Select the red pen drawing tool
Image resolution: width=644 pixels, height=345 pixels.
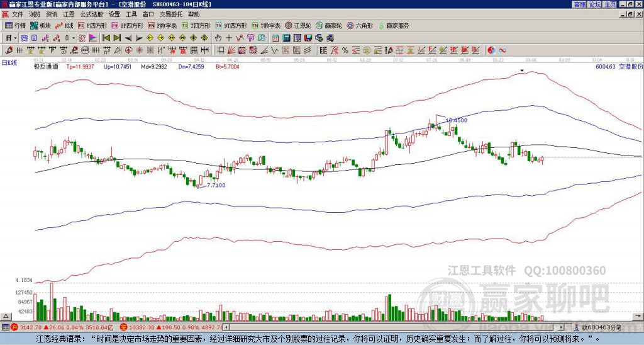pyautogui.click(x=9, y=50)
